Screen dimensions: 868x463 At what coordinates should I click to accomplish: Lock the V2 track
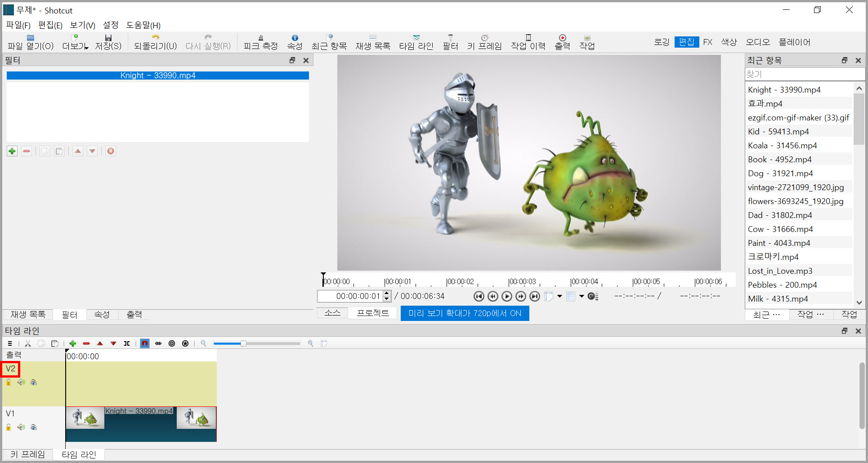tap(9, 383)
